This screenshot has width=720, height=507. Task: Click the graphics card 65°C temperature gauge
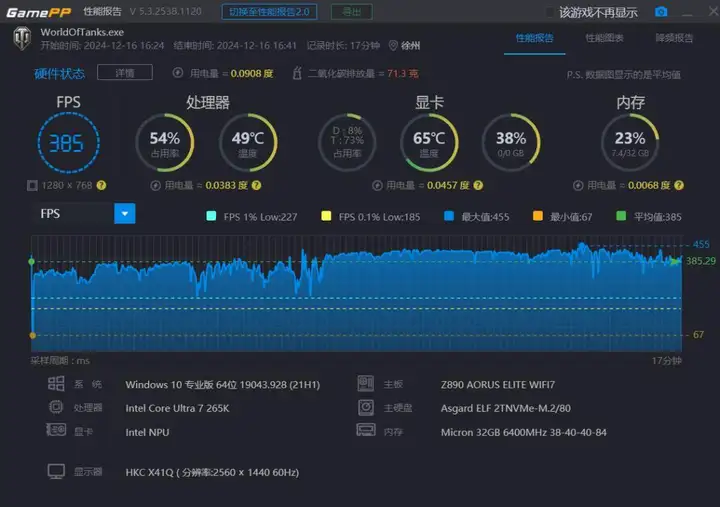pos(429,143)
